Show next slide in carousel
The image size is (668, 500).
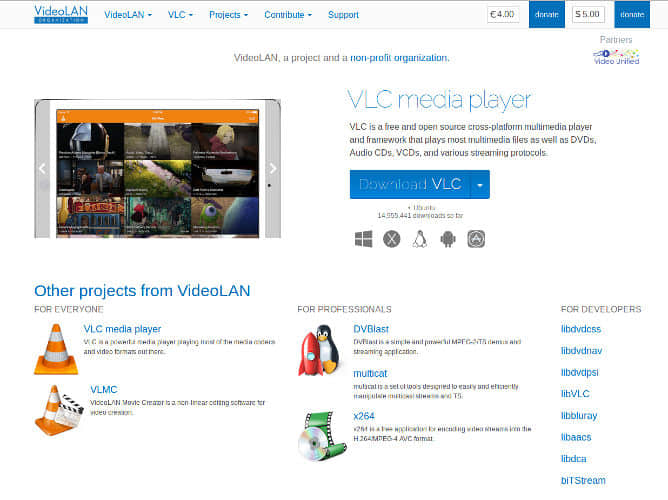[273, 169]
